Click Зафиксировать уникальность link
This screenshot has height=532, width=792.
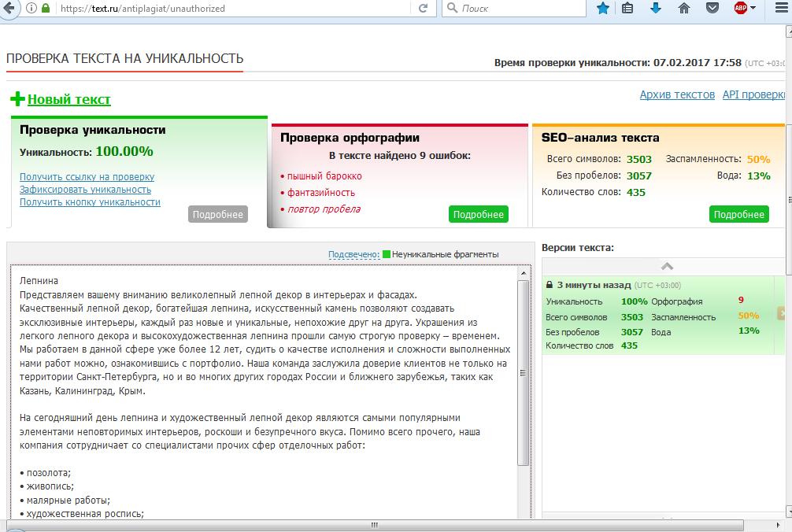pyautogui.click(x=85, y=190)
